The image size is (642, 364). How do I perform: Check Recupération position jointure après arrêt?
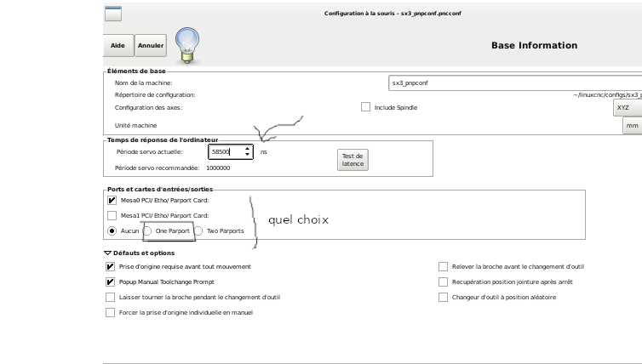click(443, 282)
